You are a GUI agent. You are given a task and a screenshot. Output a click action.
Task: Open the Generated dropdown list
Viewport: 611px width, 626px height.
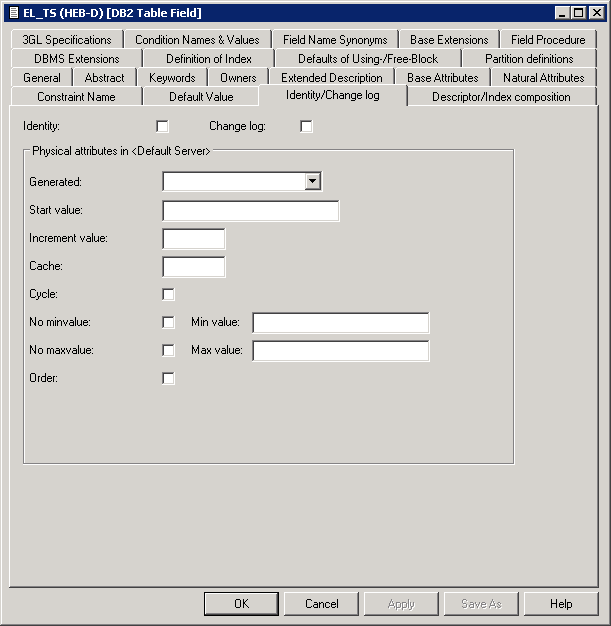313,181
